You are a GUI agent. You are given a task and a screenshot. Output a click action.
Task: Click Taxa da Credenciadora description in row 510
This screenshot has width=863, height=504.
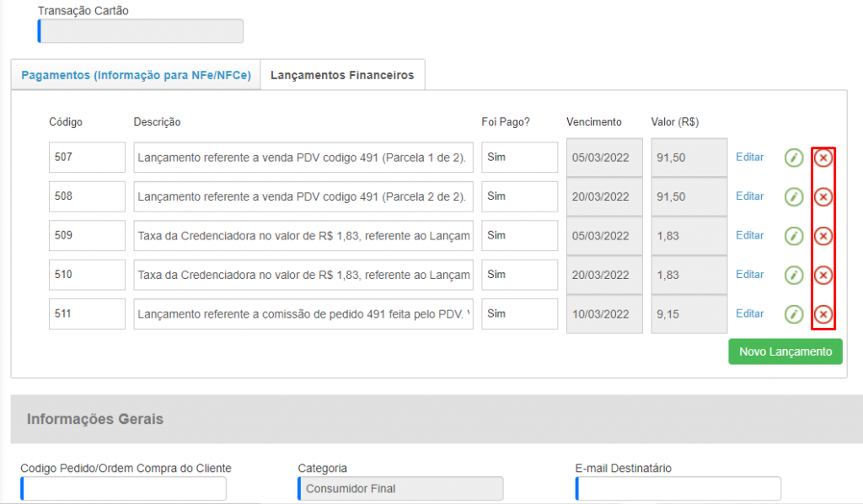[303, 275]
